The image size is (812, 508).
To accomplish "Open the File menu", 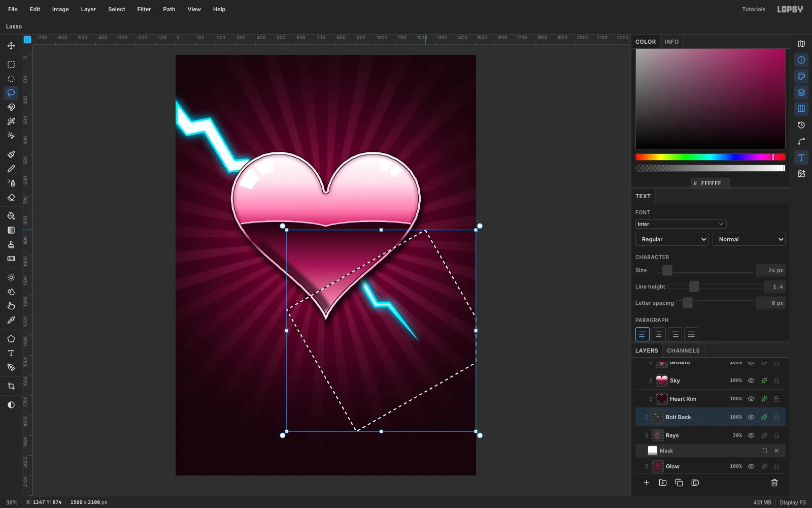I will 13,9.
